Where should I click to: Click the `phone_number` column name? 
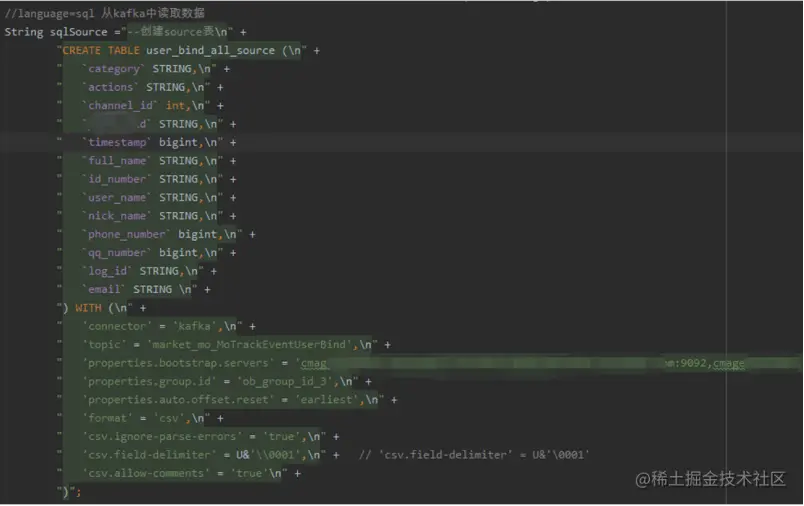[127, 234]
